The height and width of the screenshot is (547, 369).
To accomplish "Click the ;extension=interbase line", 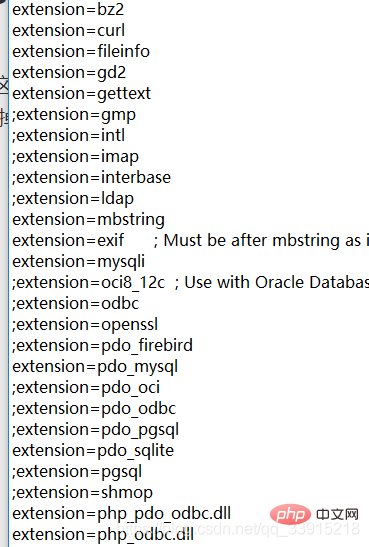I will pyautogui.click(x=92, y=177).
